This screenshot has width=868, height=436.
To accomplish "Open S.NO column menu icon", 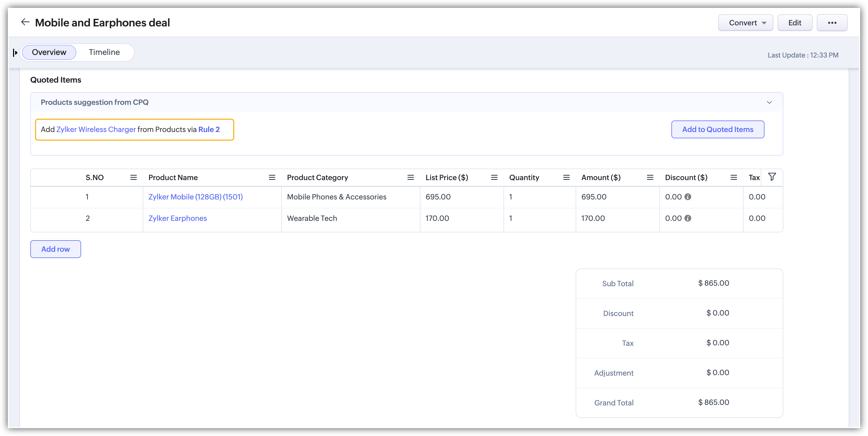I will tap(133, 177).
